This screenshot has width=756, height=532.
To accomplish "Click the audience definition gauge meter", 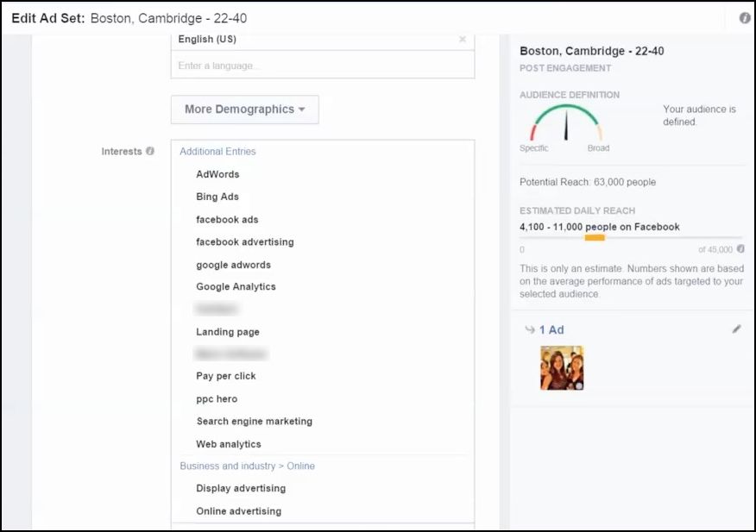I will [x=566, y=122].
